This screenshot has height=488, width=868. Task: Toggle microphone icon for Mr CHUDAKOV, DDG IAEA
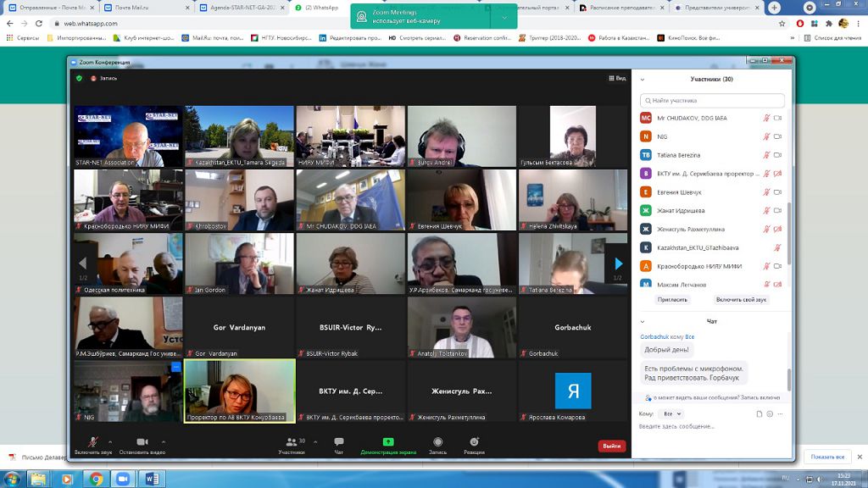[x=766, y=118]
